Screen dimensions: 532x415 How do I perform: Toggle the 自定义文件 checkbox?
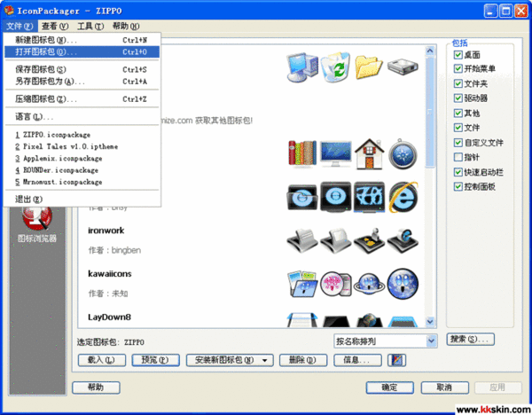458,143
